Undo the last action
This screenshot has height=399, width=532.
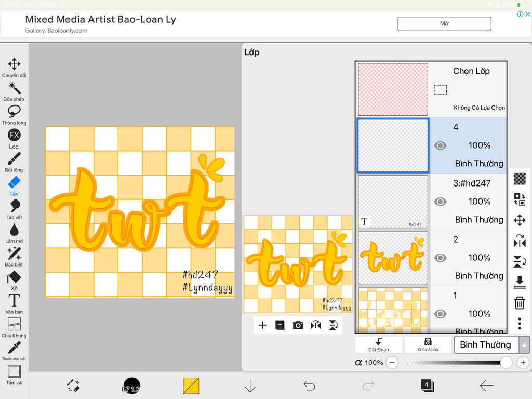[x=309, y=386]
